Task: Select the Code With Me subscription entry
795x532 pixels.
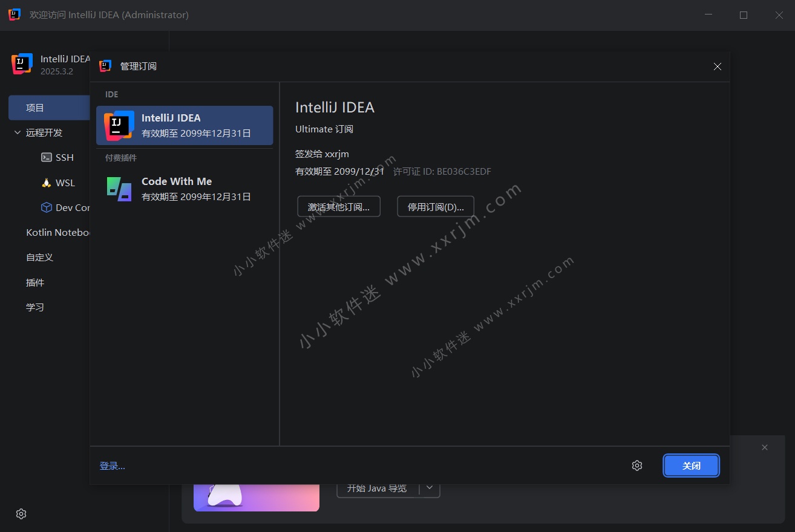Action: (x=185, y=188)
